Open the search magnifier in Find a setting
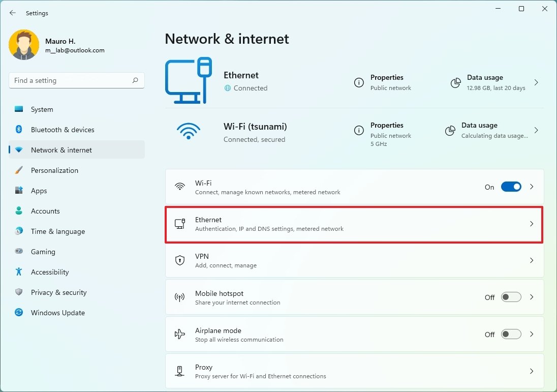Screen dimensions: 557x392 pyautogui.click(x=135, y=80)
